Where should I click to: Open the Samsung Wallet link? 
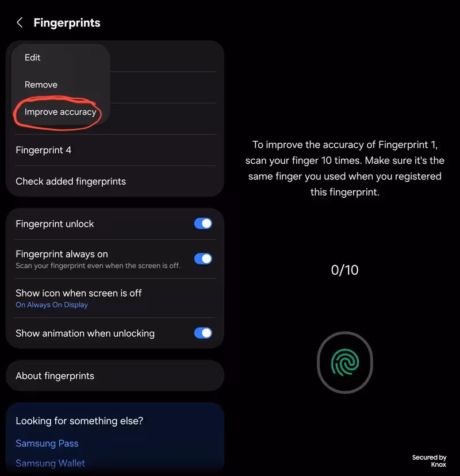tap(51, 463)
